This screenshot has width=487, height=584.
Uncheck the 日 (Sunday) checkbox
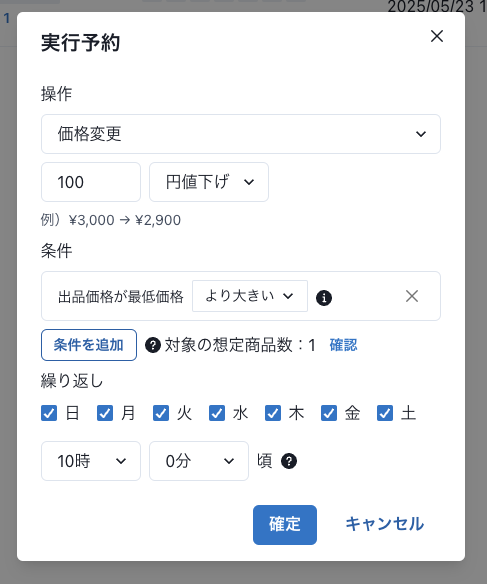(x=49, y=413)
